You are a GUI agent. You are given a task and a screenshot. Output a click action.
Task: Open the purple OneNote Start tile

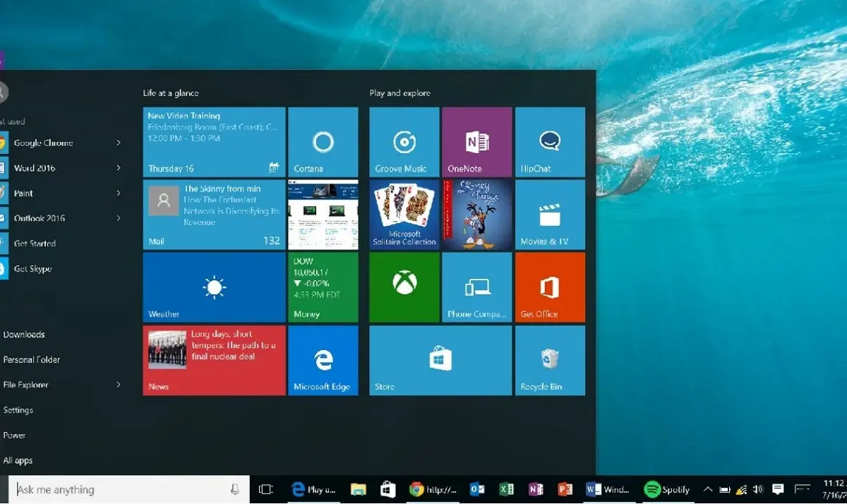[x=477, y=142]
